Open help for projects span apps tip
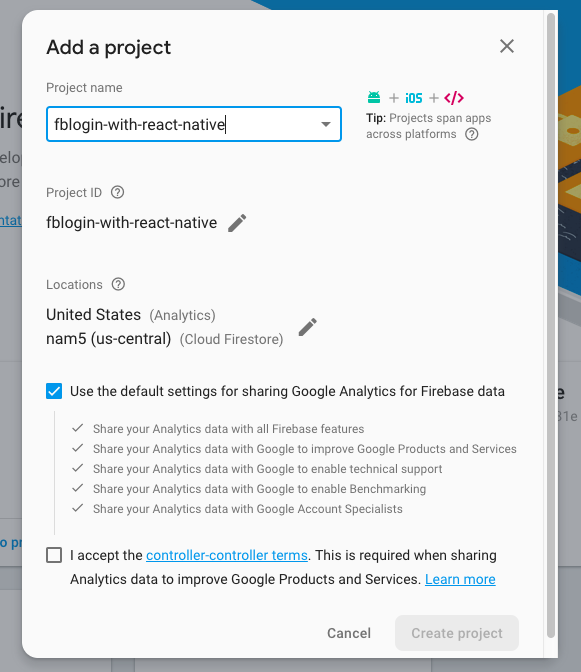The width and height of the screenshot is (581, 672). [472, 134]
